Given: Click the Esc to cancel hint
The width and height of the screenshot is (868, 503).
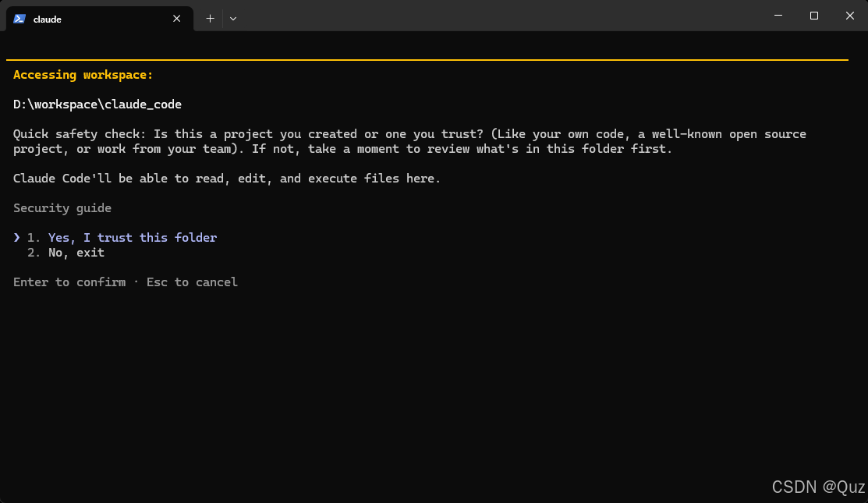Looking at the screenshot, I should pos(192,282).
